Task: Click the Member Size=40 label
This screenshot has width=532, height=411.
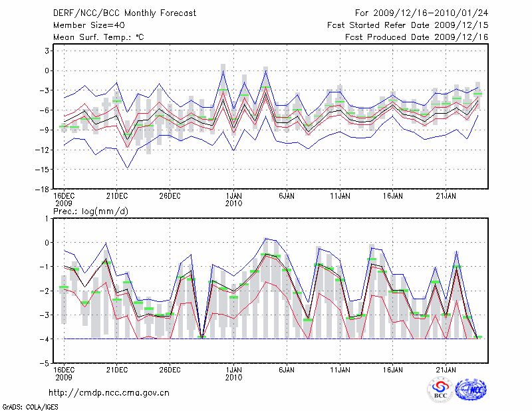Action: (84, 25)
